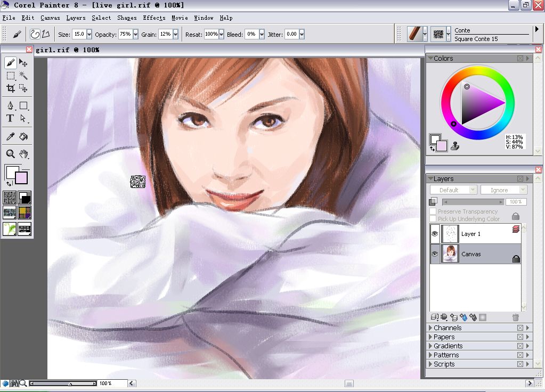545x392 pixels.
Task: Select the Grabber hand tool
Action: click(x=23, y=154)
